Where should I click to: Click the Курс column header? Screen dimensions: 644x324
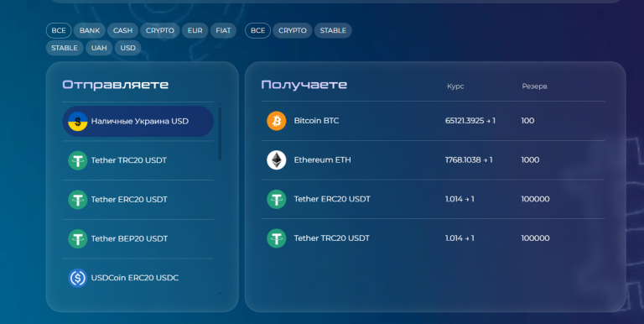pos(455,86)
